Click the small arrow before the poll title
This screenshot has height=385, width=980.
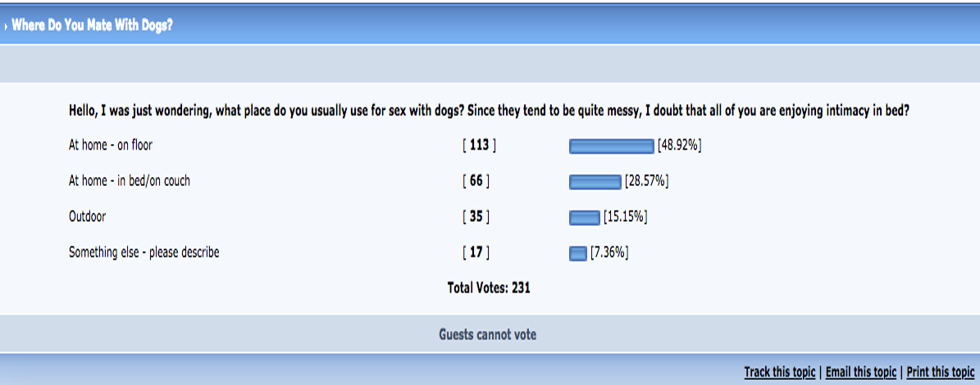point(6,27)
